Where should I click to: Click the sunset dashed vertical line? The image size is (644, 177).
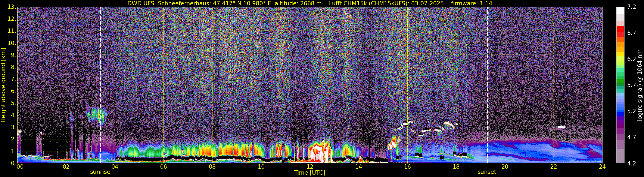[487, 85]
